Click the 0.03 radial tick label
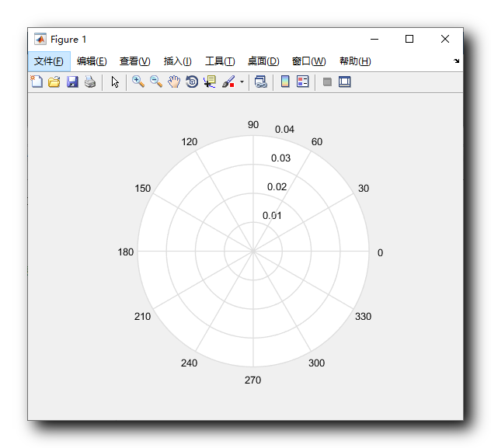Viewport: 491px width, 448px height. pos(280,158)
